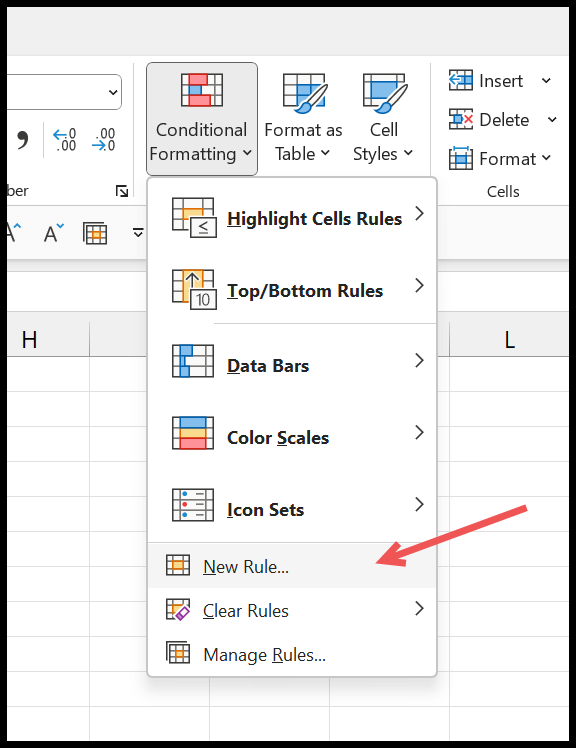This screenshot has height=748, width=576.
Task: Click the New Rule icon
Action: pyautogui.click(x=178, y=565)
